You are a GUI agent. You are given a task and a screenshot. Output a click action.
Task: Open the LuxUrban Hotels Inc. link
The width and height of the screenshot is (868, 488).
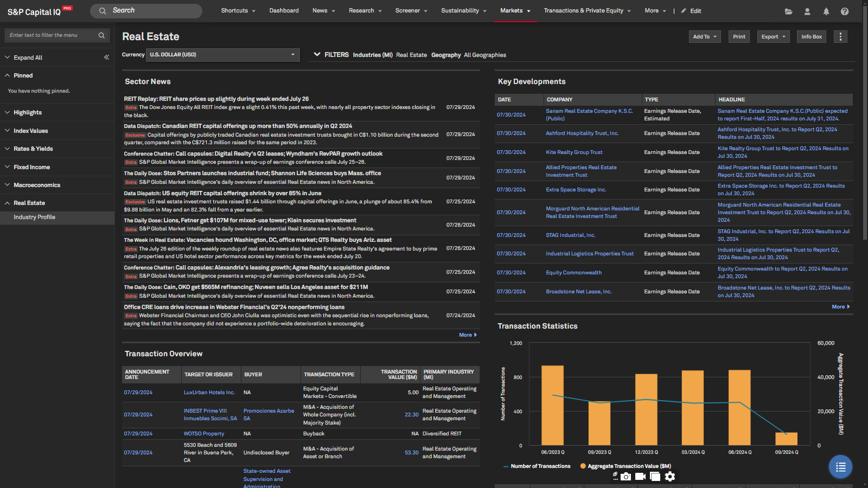tap(209, 393)
